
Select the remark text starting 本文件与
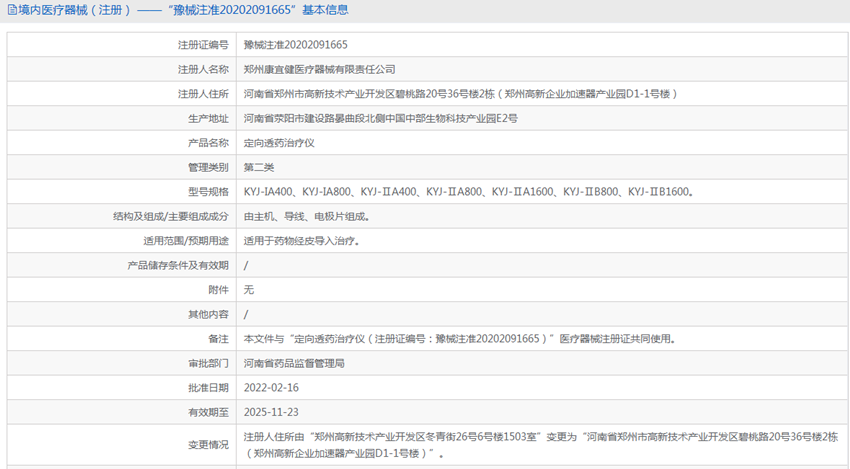[460, 339]
